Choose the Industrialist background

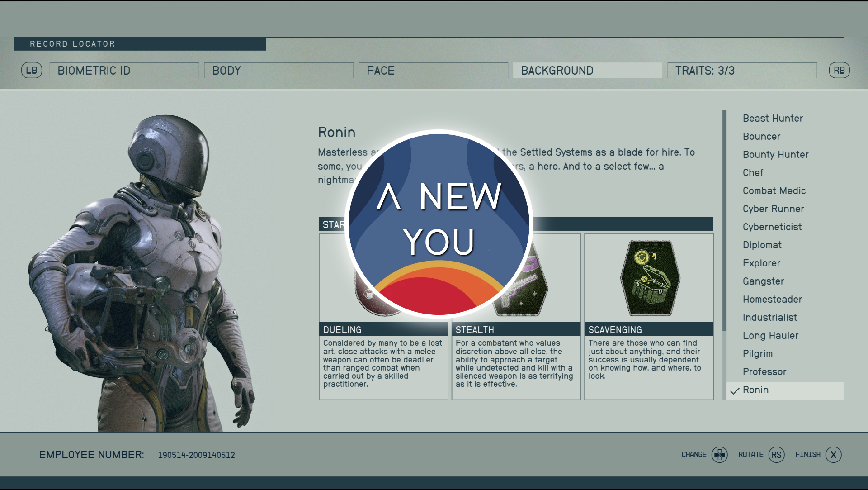click(x=769, y=318)
